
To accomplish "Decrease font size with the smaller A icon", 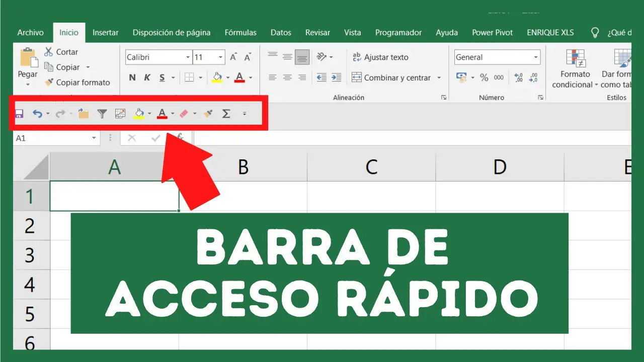I will pyautogui.click(x=248, y=57).
